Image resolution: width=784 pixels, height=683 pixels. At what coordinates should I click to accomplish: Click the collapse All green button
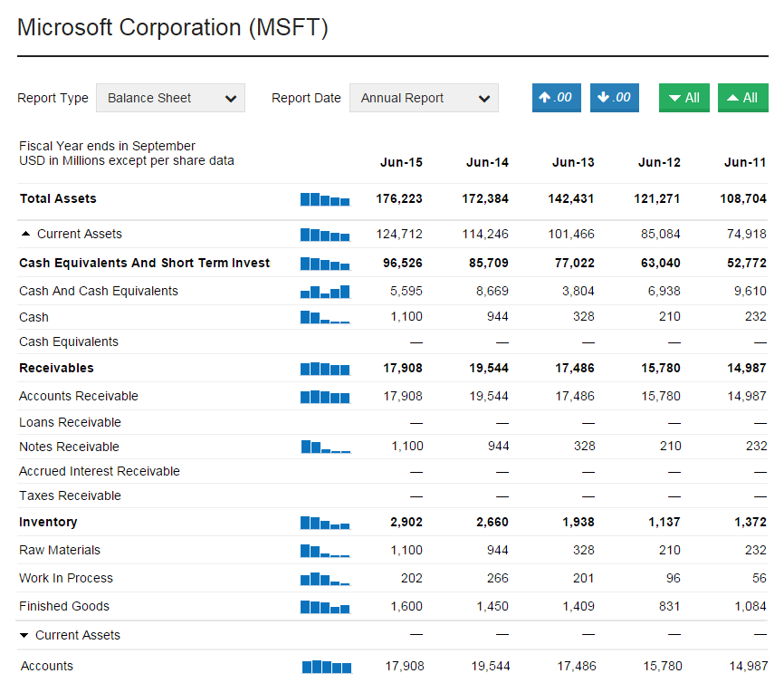click(x=742, y=98)
